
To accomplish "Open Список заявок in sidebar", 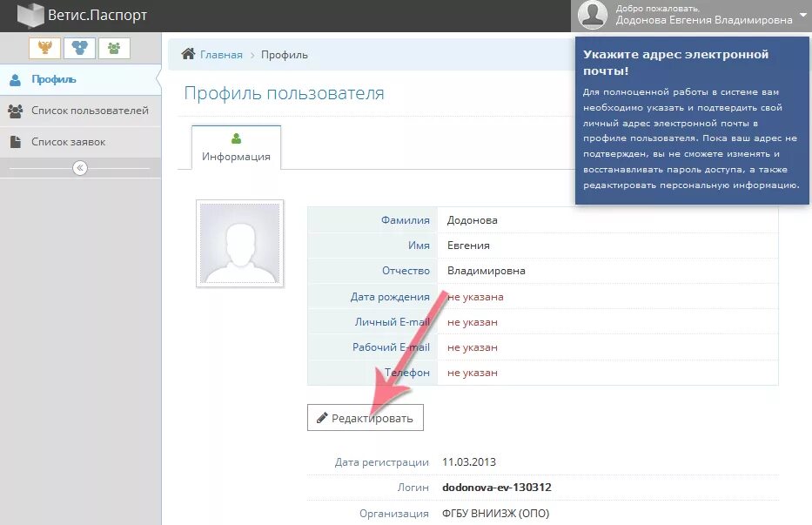I will click(x=80, y=142).
